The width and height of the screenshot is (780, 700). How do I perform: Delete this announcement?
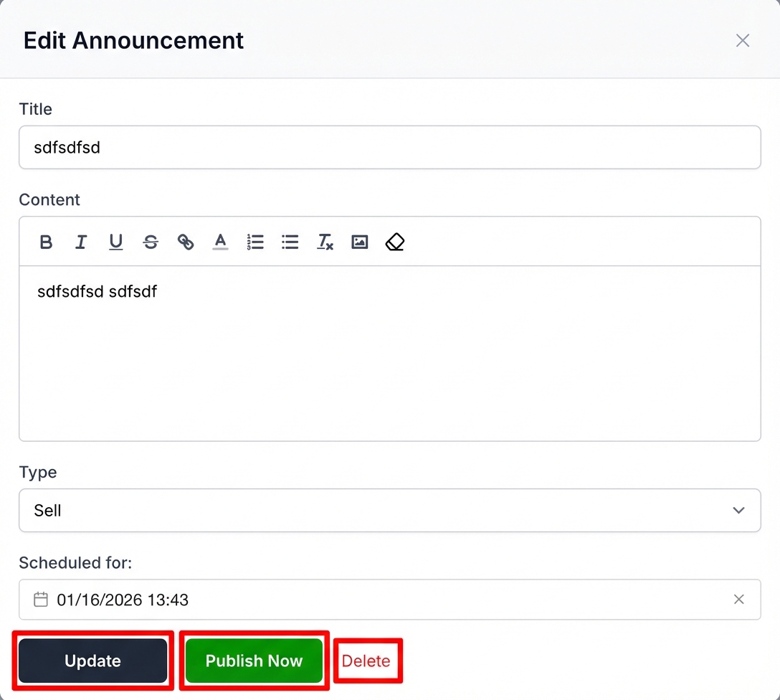coord(367,661)
